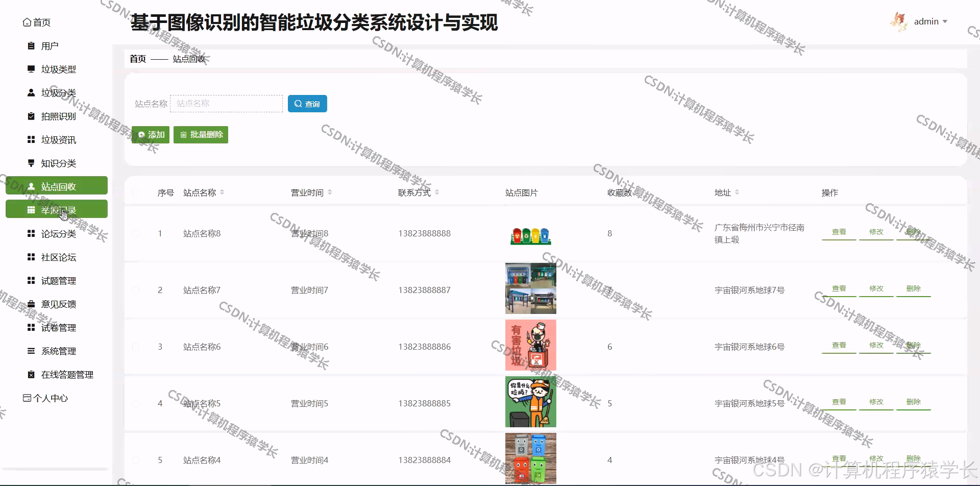This screenshot has height=486, width=980.
Task: Click the 试卷管理 grid icon
Action: (x=31, y=327)
